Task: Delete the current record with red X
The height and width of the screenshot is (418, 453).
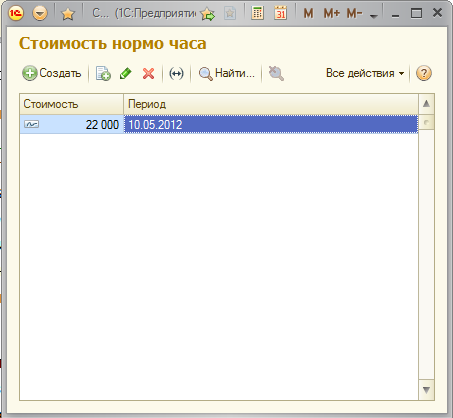Action: 148,73
